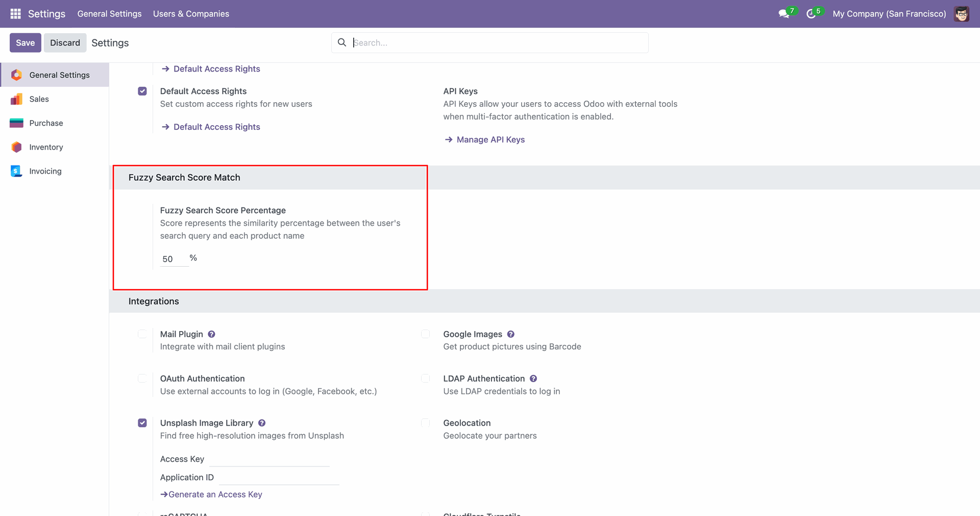Select the Invoicing settings tab

coord(45,171)
